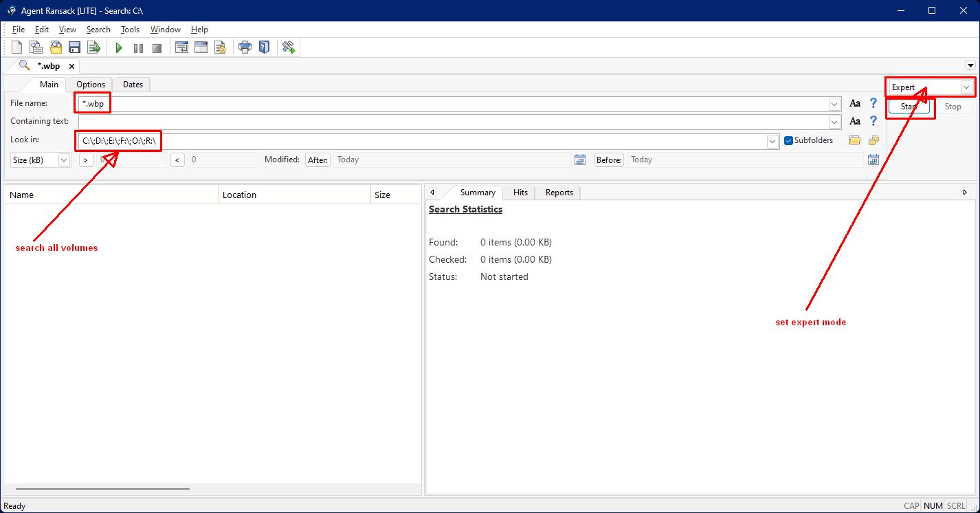Uncheck the Subfolders checkbox
This screenshot has width=980, height=513.
[x=789, y=140]
